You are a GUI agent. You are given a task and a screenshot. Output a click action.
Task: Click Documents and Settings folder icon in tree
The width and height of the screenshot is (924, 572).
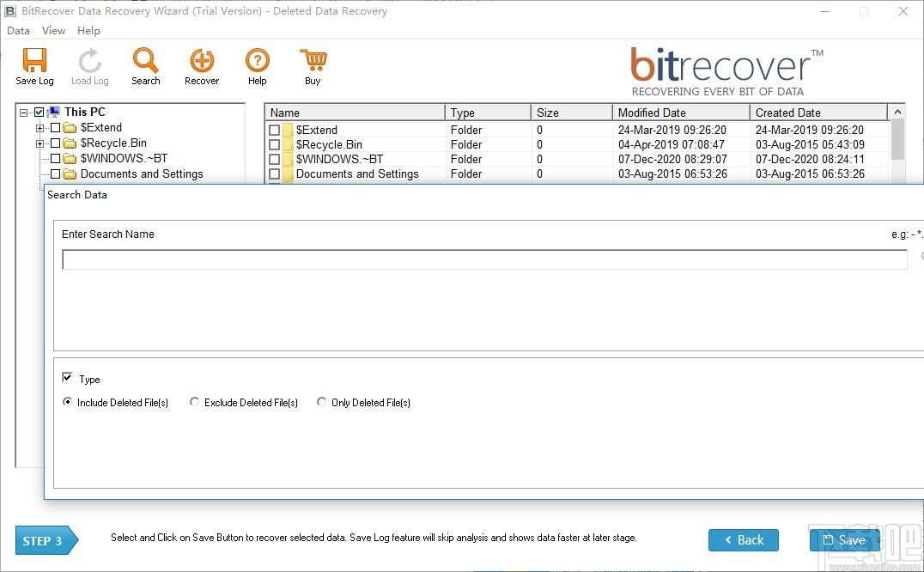pos(70,174)
